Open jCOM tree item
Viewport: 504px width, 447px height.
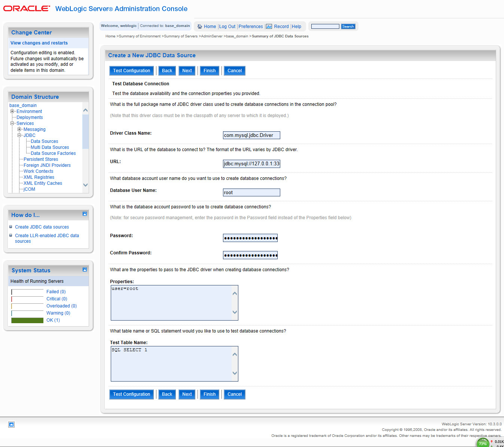(x=29, y=189)
